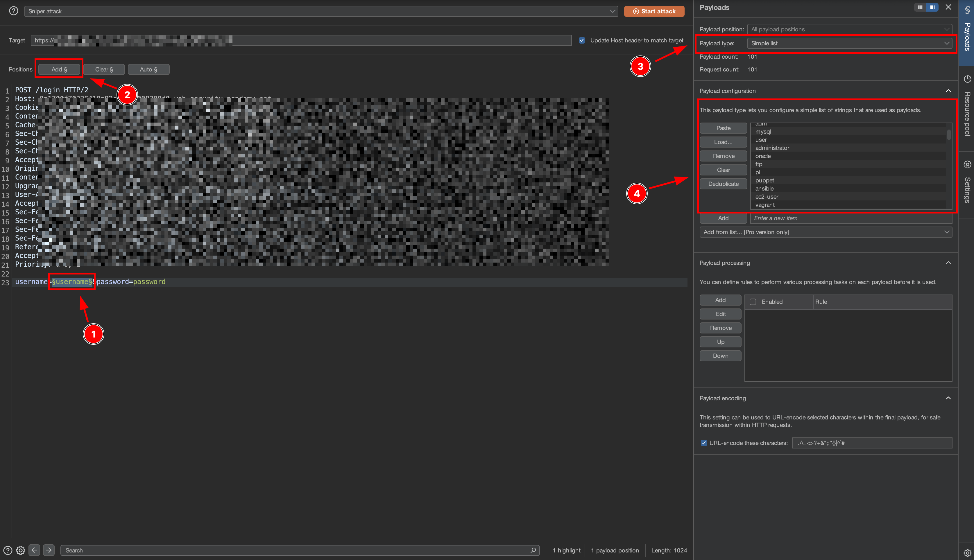974x560 pixels.
Task: Click the magnifier icon in search bar
Action: pyautogui.click(x=533, y=550)
